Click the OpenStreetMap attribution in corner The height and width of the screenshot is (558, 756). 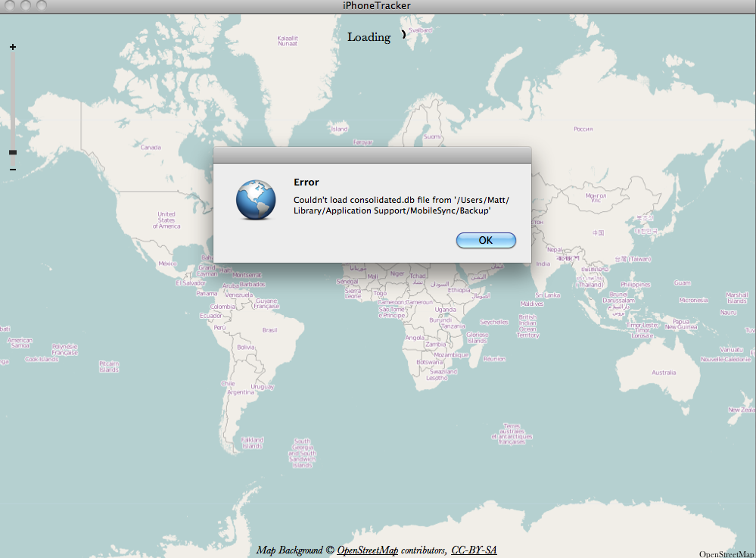(727, 554)
